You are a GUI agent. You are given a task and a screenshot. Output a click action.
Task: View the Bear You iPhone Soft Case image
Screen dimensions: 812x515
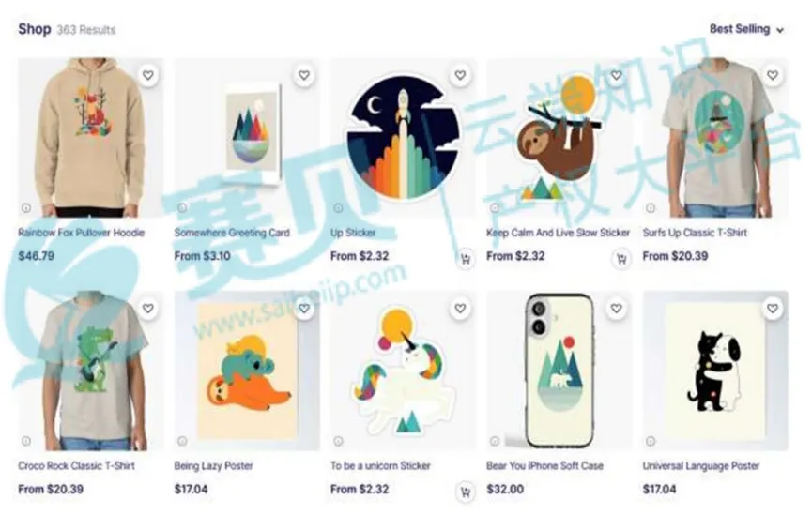pos(559,371)
